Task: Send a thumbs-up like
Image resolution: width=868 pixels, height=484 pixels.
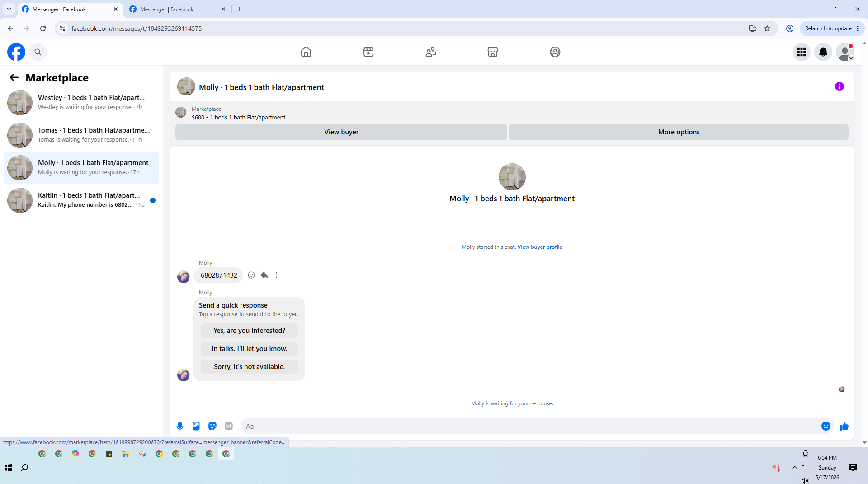Action: (x=844, y=426)
